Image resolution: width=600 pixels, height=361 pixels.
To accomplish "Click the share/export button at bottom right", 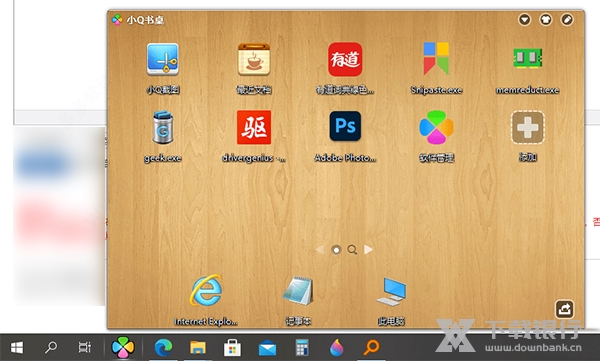I will (565, 309).
